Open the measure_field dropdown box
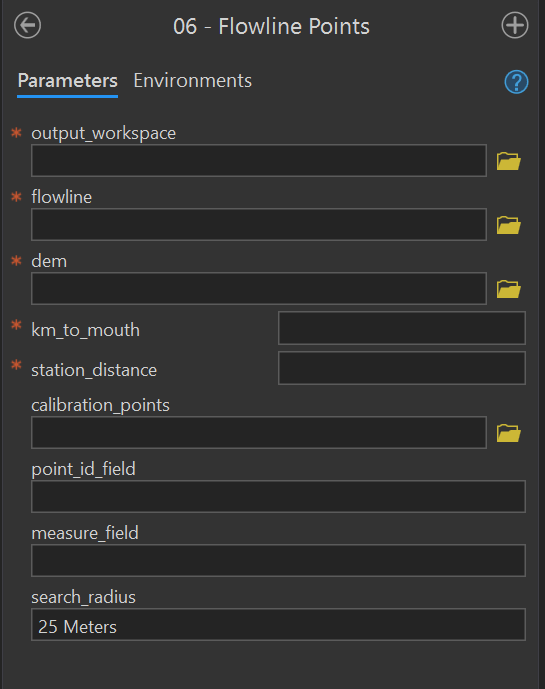The image size is (545, 689). [x=278, y=560]
